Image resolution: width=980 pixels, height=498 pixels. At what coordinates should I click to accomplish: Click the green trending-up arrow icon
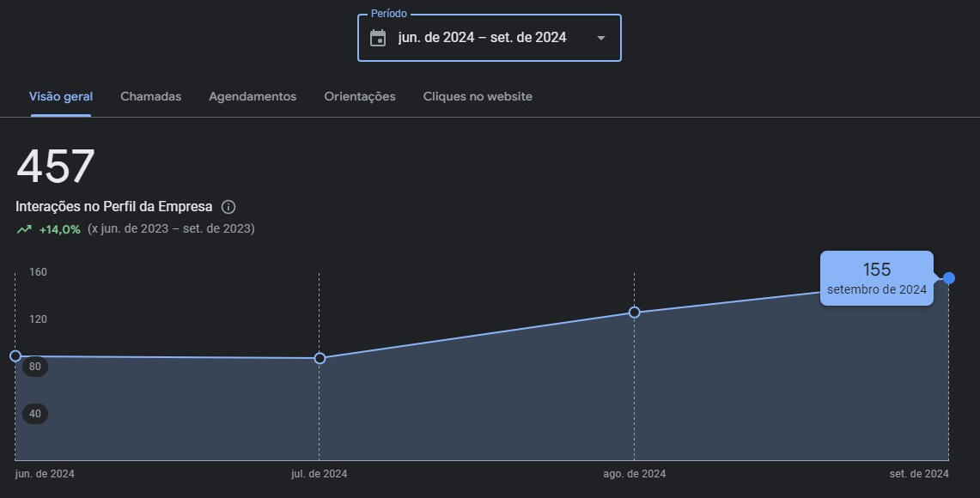(x=24, y=229)
